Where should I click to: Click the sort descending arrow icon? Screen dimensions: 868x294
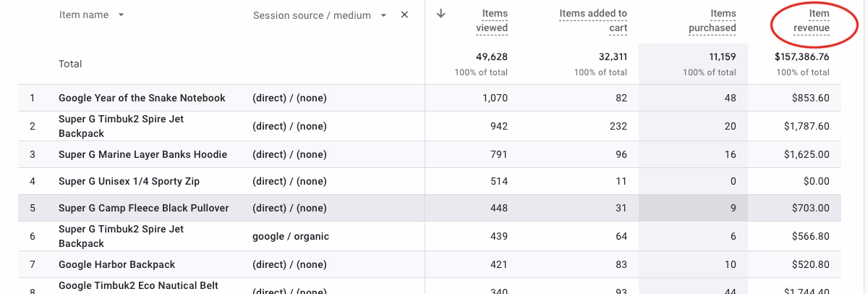click(441, 14)
